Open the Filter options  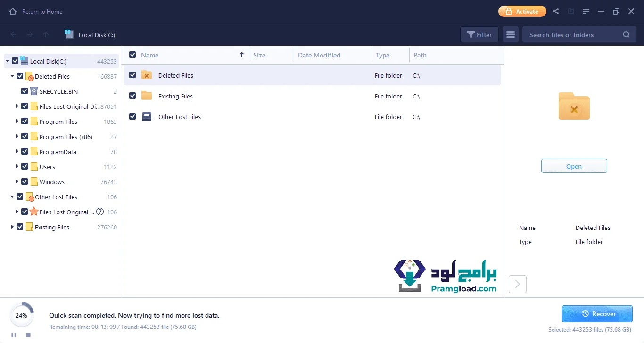point(479,34)
